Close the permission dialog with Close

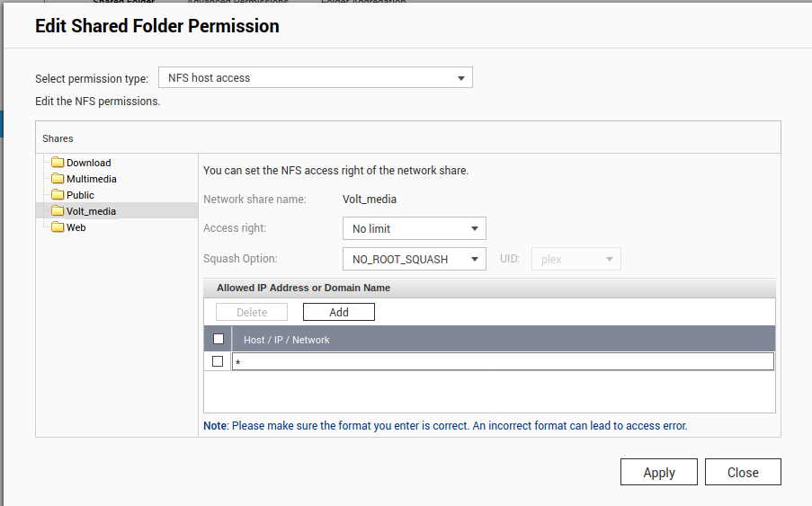pos(742,472)
